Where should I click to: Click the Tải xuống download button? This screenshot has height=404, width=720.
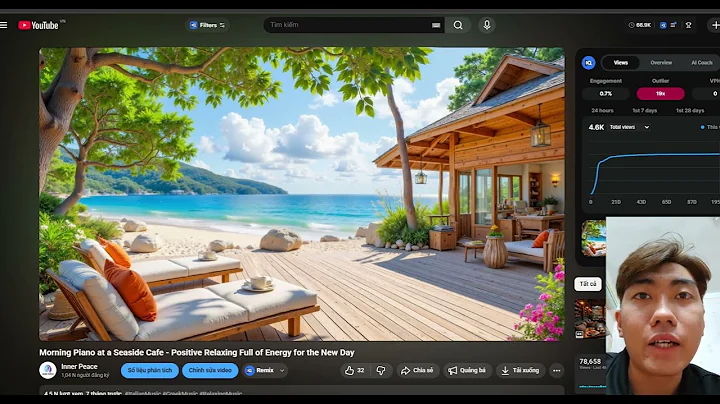520,370
